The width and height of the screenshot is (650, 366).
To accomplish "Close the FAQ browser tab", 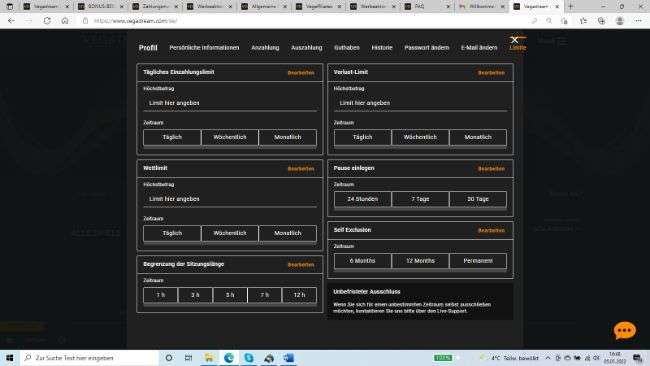I will point(448,7).
